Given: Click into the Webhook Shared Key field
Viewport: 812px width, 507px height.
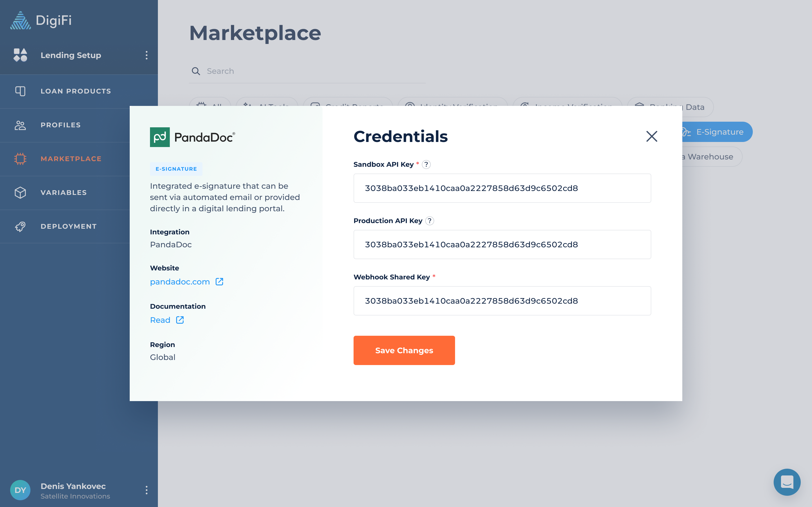Looking at the screenshot, I should (x=502, y=301).
